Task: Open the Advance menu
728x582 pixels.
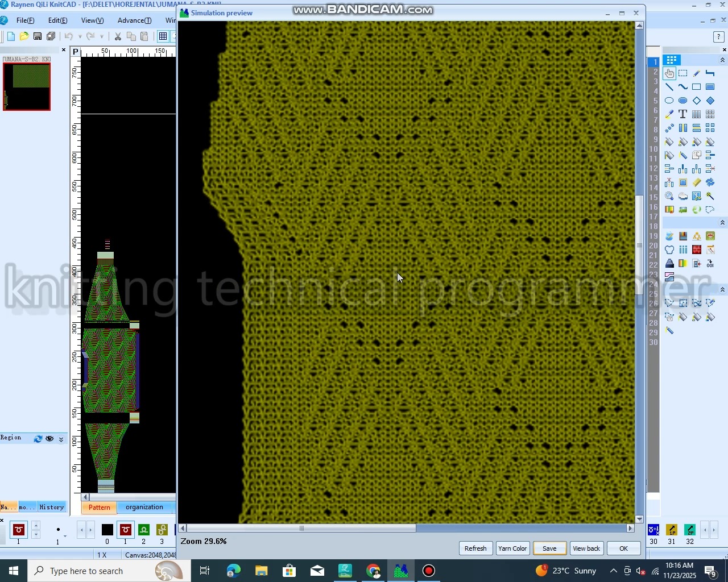Action: click(134, 20)
